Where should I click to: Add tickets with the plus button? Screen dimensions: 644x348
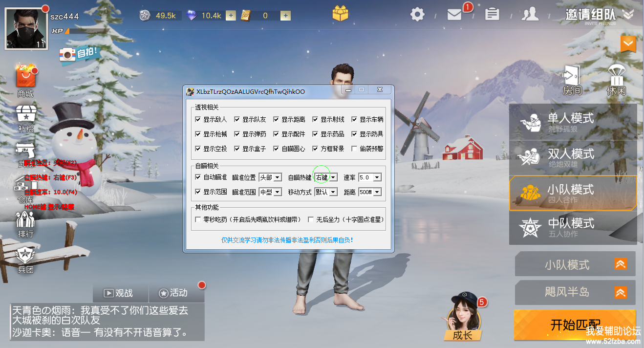tap(285, 16)
